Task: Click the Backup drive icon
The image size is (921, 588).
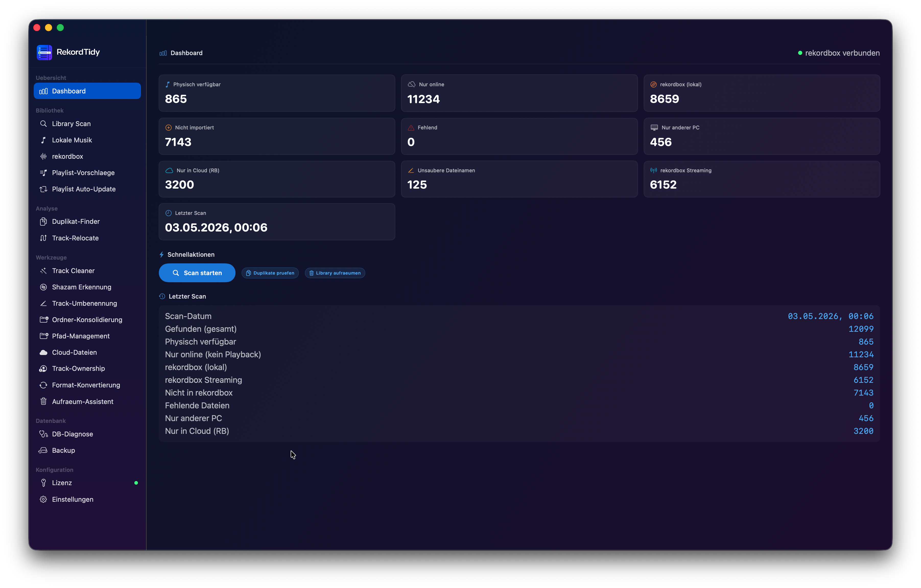Action: (43, 450)
